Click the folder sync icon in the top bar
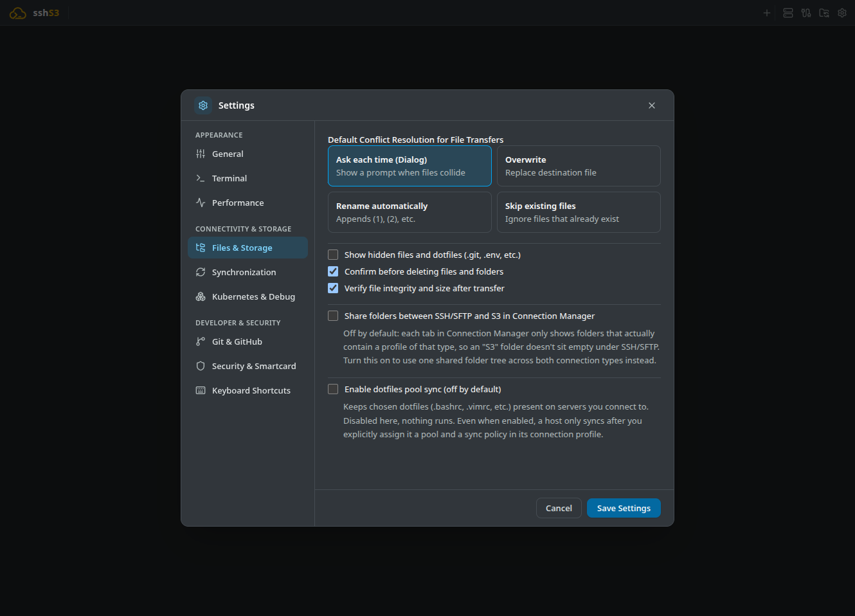The image size is (855, 616). click(824, 13)
